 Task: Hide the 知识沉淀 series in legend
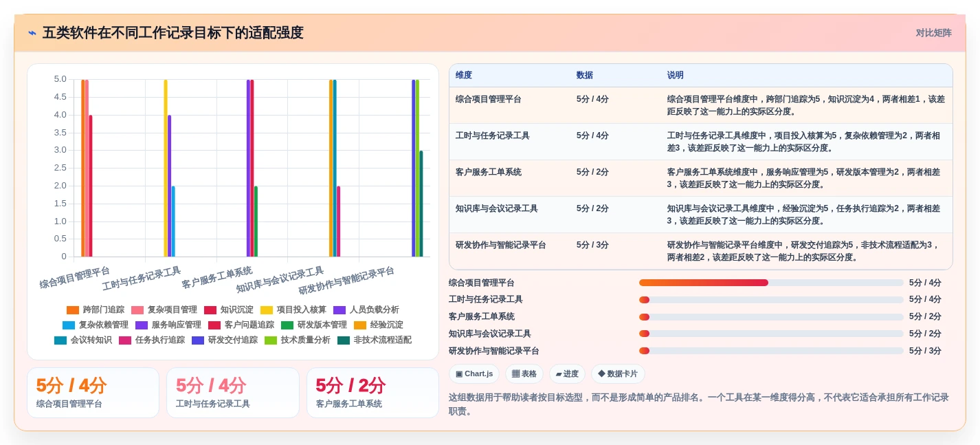click(x=229, y=310)
